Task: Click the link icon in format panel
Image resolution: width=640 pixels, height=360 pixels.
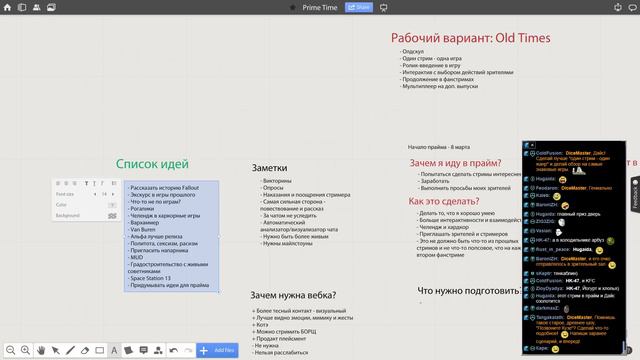Action: point(114,183)
